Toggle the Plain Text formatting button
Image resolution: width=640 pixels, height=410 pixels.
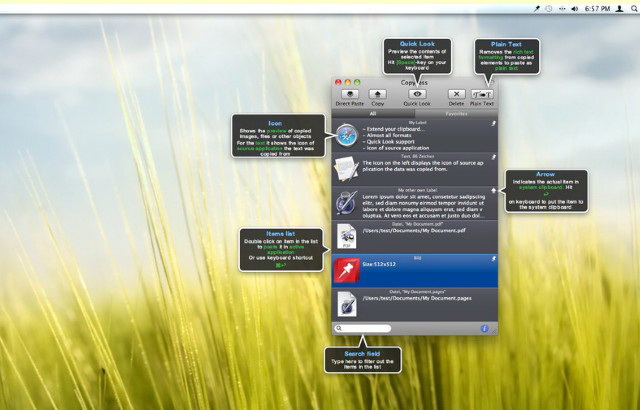tap(482, 94)
